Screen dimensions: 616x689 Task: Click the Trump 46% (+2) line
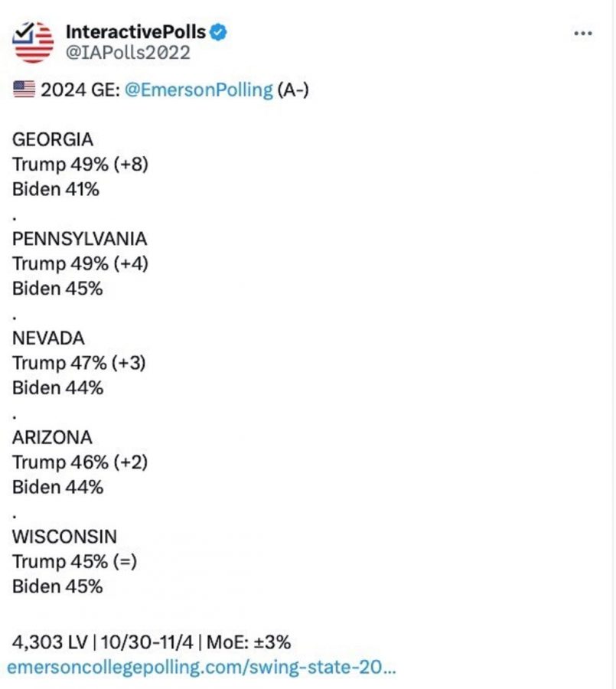click(80, 462)
